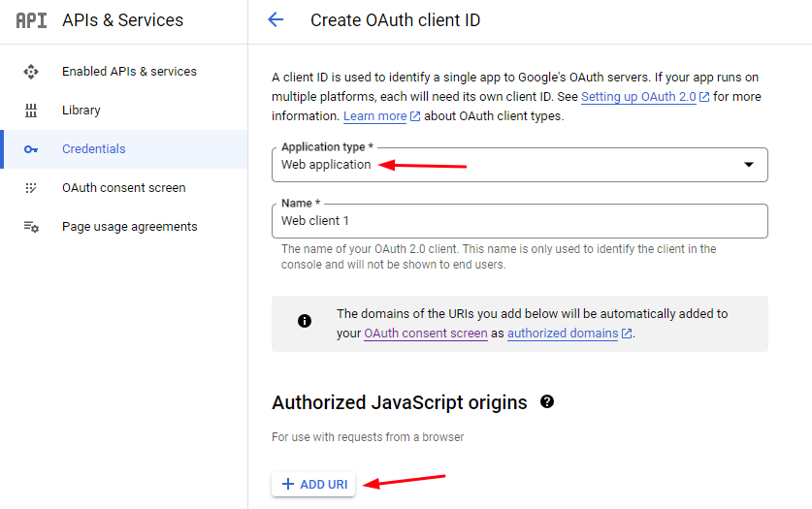The width and height of the screenshot is (812, 509).
Task: Click the Enabled APIs & services icon
Action: [31, 72]
